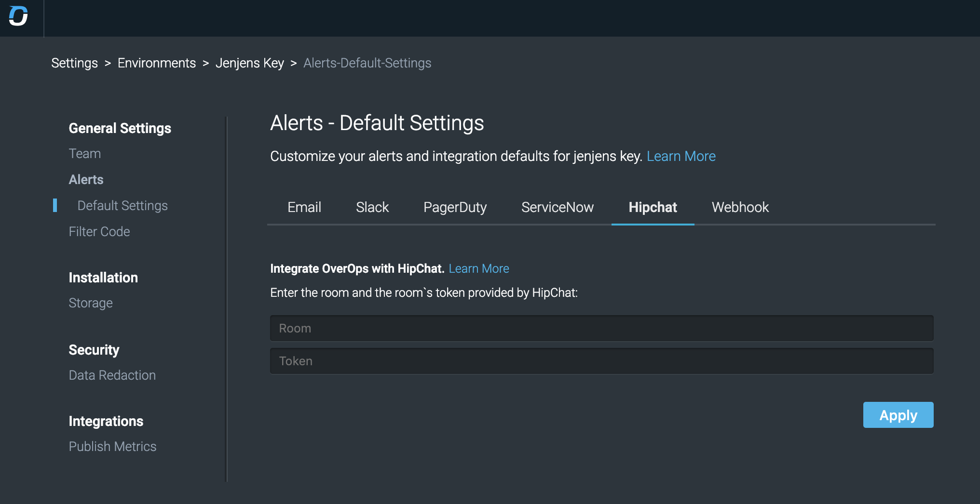
Task: Open Learn More link for HipChat integration
Action: 479,268
